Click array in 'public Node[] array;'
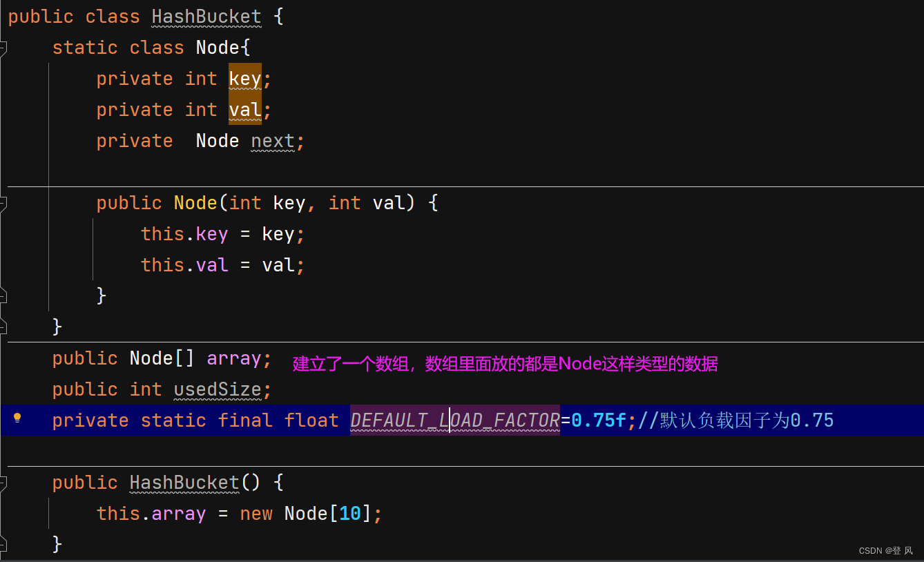 click(234, 358)
